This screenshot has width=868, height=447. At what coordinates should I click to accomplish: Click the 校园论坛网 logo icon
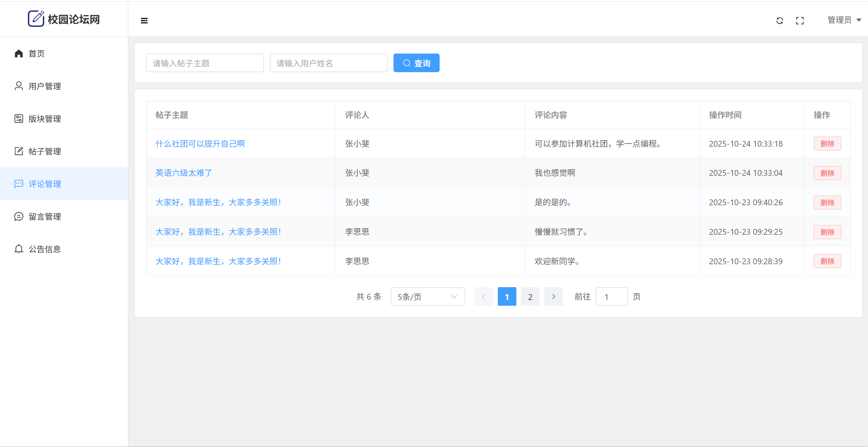click(36, 19)
